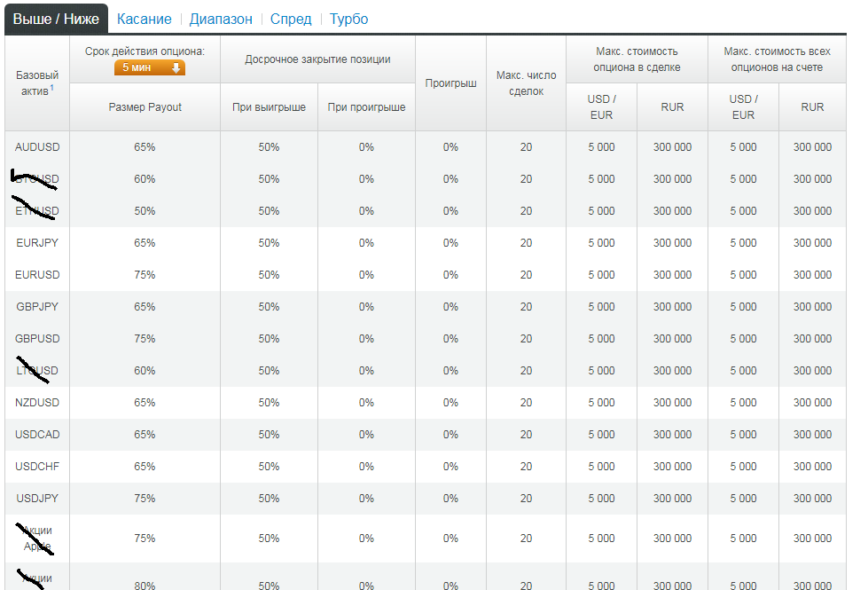The width and height of the screenshot is (868, 590).
Task: Click the 65% payout in the NZDUSD row
Action: (145, 402)
